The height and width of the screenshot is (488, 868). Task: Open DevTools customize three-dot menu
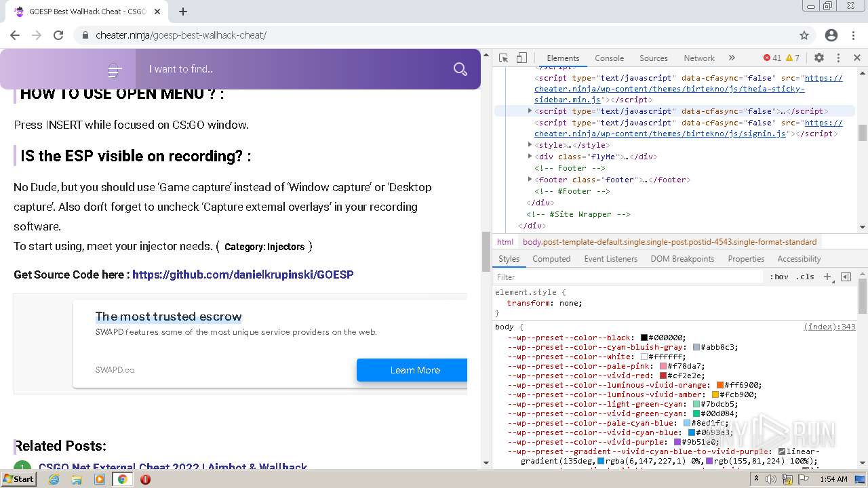pos(838,58)
